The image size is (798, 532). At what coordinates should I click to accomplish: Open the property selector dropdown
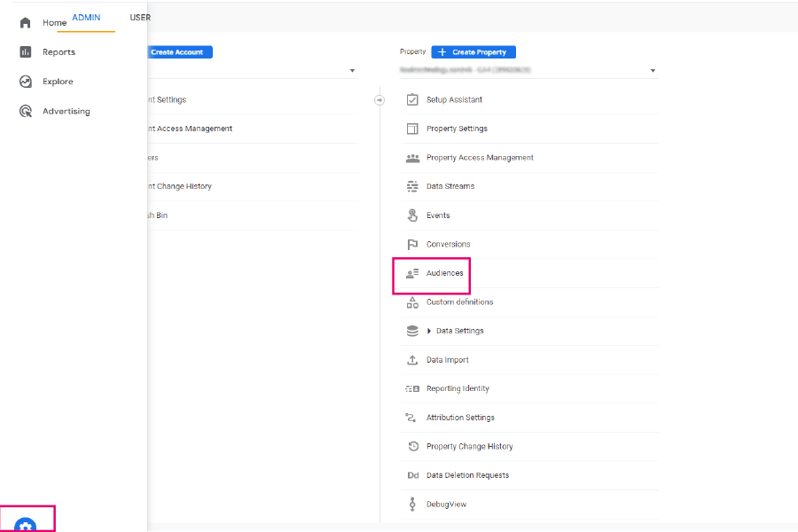(528, 70)
